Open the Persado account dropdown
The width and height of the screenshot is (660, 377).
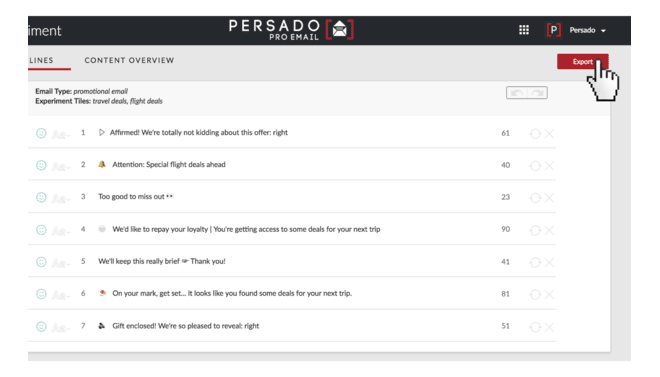point(588,30)
